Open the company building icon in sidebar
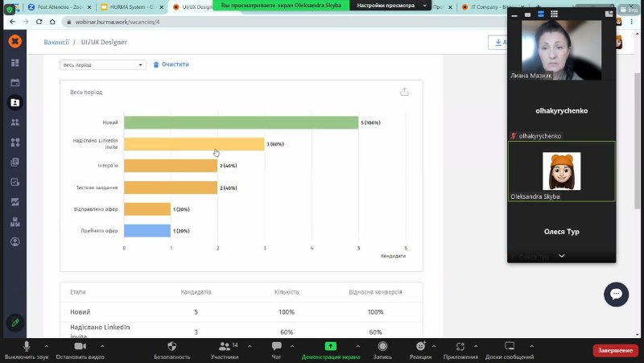644x363 pixels. point(15,221)
